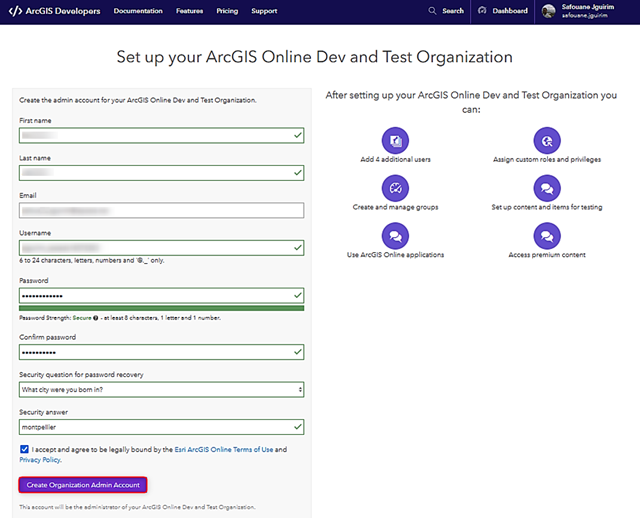The image size is (640, 518).
Task: Click the user profile avatar
Action: click(547, 11)
